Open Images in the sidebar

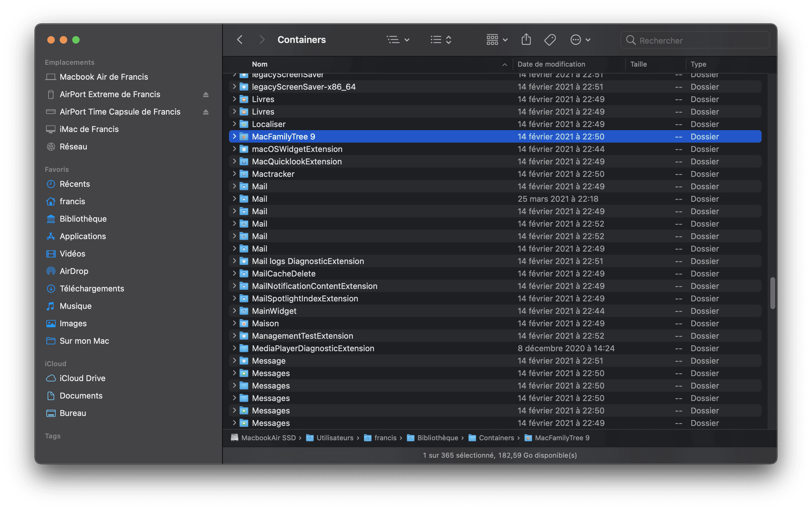tap(73, 323)
